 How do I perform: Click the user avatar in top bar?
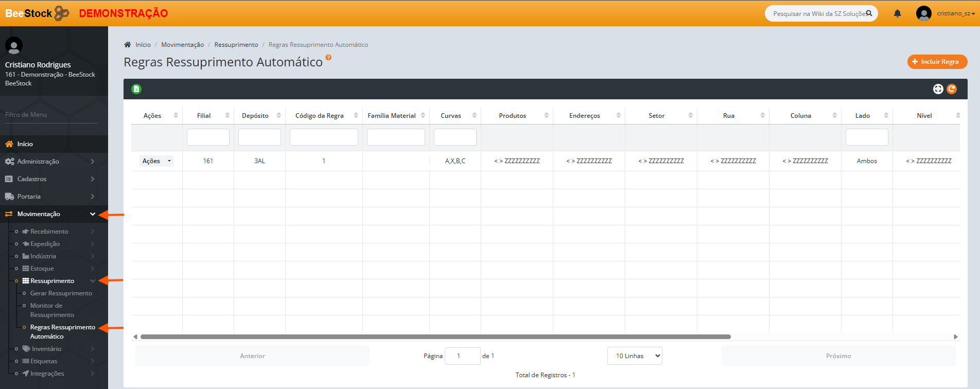[924, 13]
